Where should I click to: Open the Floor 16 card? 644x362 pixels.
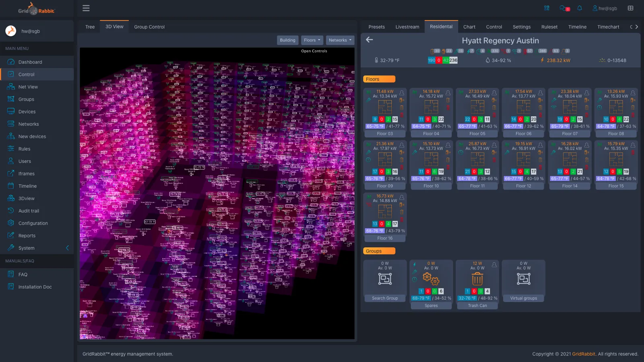(x=385, y=217)
